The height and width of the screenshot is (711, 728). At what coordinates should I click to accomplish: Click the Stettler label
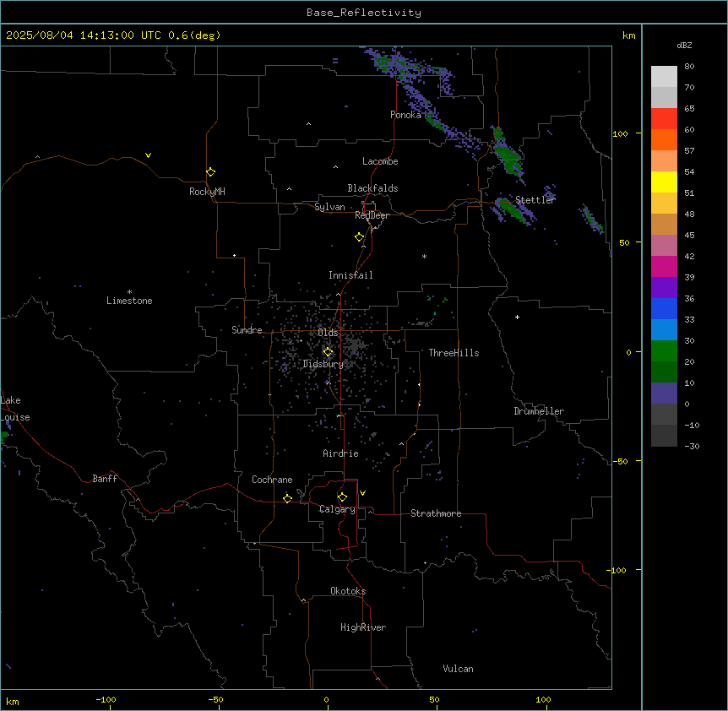tap(535, 200)
